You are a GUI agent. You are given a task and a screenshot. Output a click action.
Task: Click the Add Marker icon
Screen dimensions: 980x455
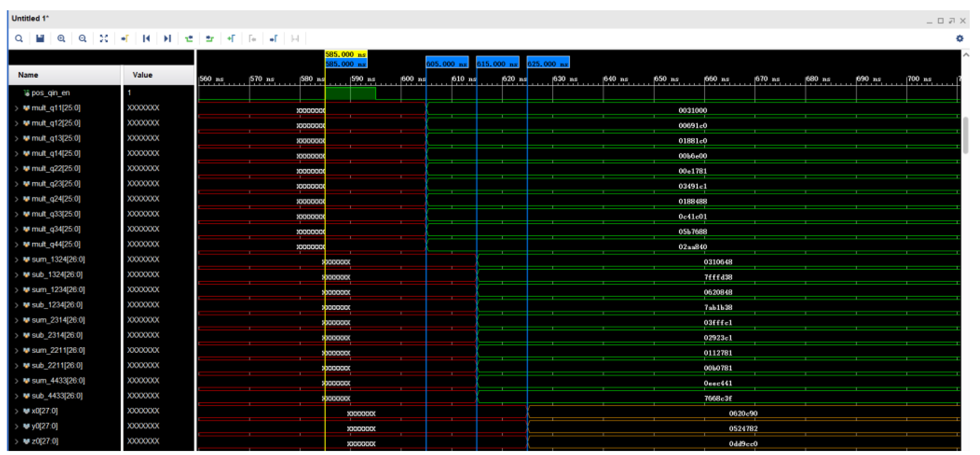[231, 38]
